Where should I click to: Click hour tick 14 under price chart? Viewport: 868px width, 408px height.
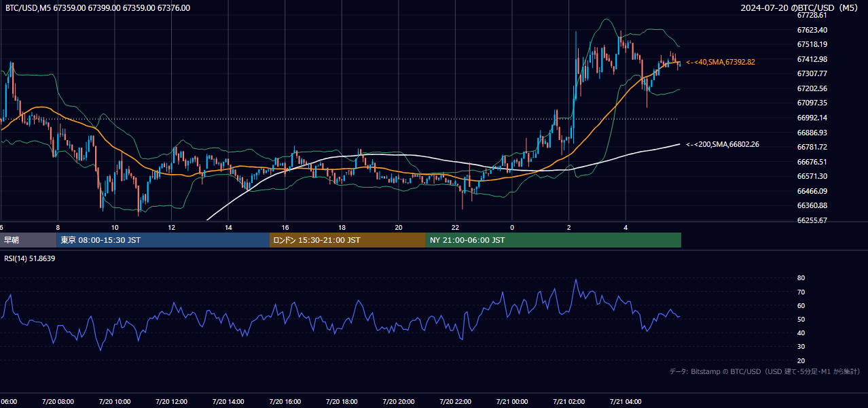(228, 228)
